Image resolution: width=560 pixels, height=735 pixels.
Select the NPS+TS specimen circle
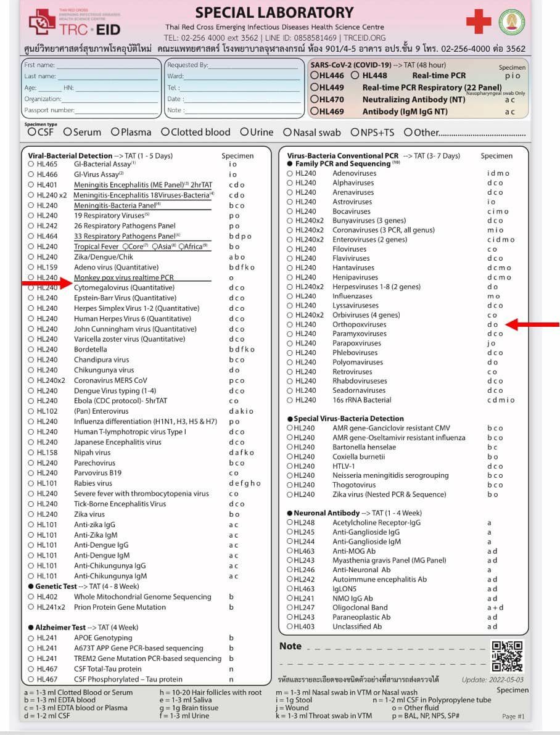355,133
